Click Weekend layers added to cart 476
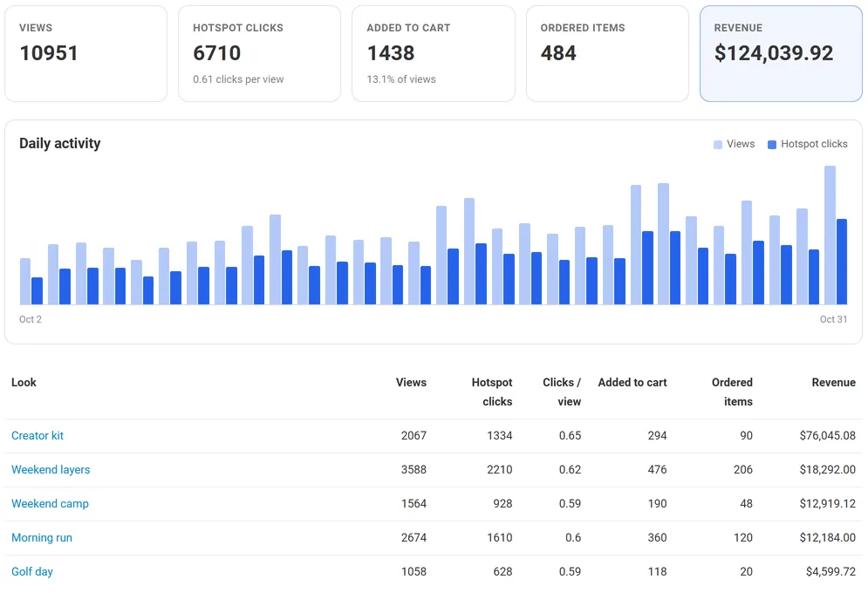This screenshot has width=868, height=593. (658, 470)
